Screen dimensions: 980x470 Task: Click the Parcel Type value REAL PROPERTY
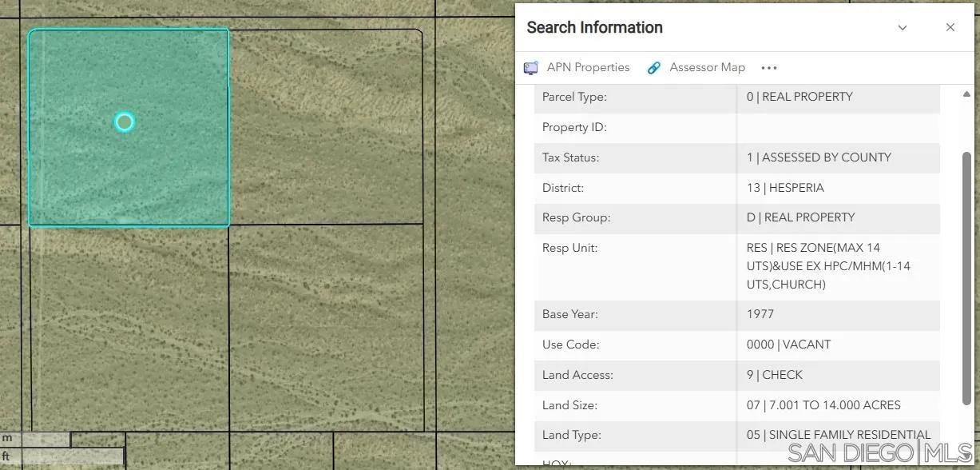[799, 97]
